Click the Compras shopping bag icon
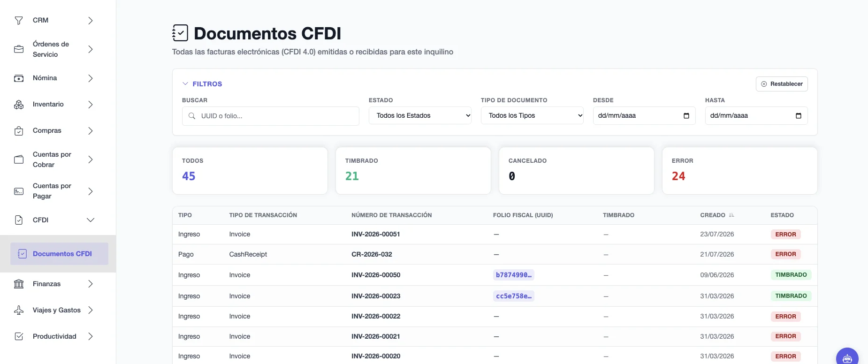This screenshot has width=868, height=364. (19, 131)
